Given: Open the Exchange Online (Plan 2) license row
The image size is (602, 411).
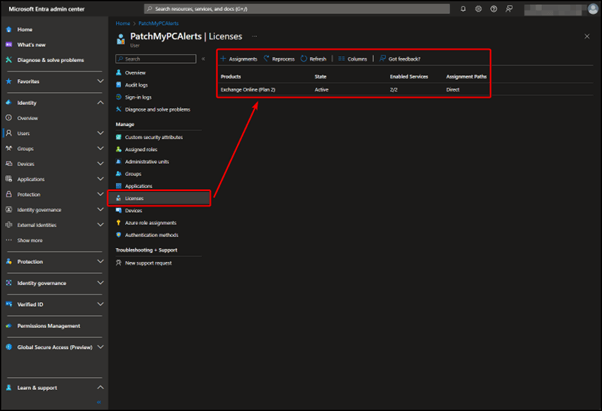Looking at the screenshot, I should click(x=248, y=90).
